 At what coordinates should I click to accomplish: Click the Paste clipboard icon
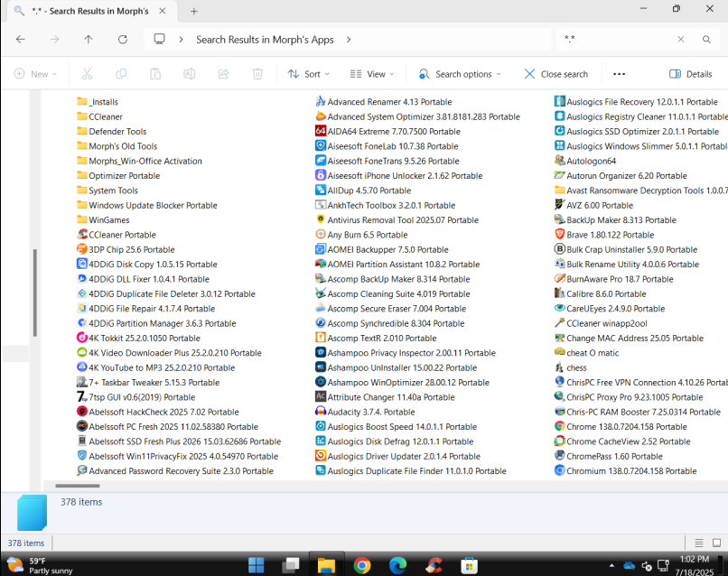pyautogui.click(x=155, y=74)
